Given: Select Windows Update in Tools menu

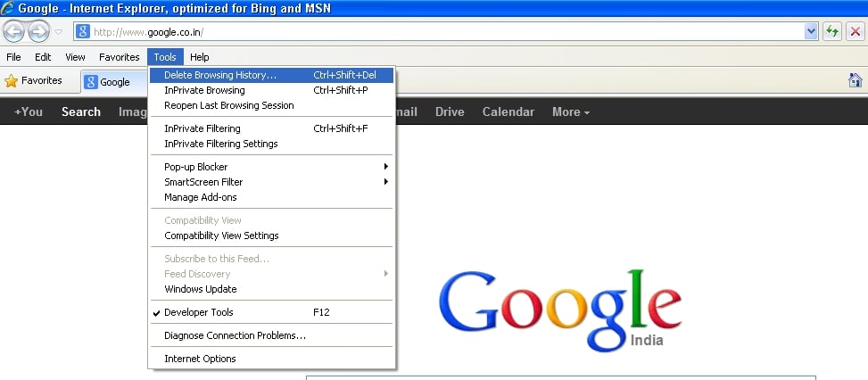Looking at the screenshot, I should click(x=271, y=289).
